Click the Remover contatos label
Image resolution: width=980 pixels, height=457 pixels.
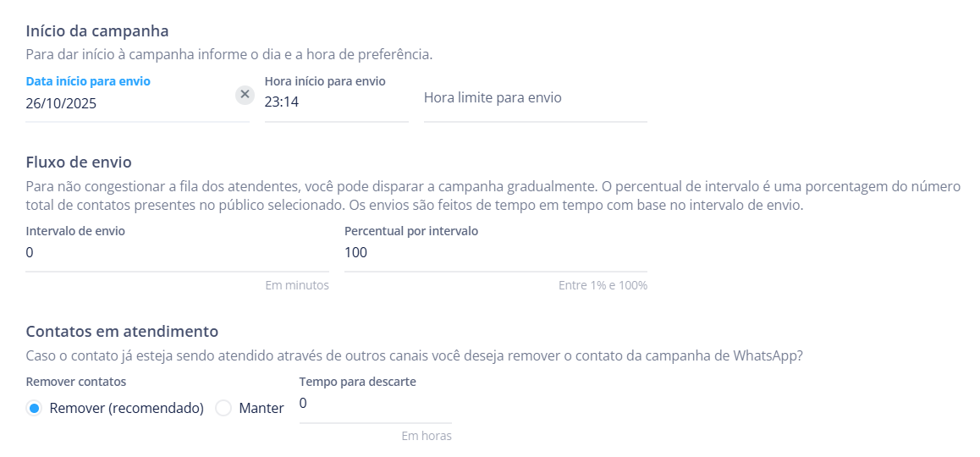(76, 382)
